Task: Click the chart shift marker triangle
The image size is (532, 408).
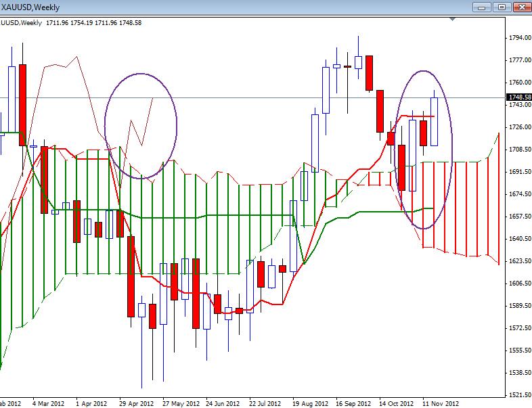Action: pos(452,20)
